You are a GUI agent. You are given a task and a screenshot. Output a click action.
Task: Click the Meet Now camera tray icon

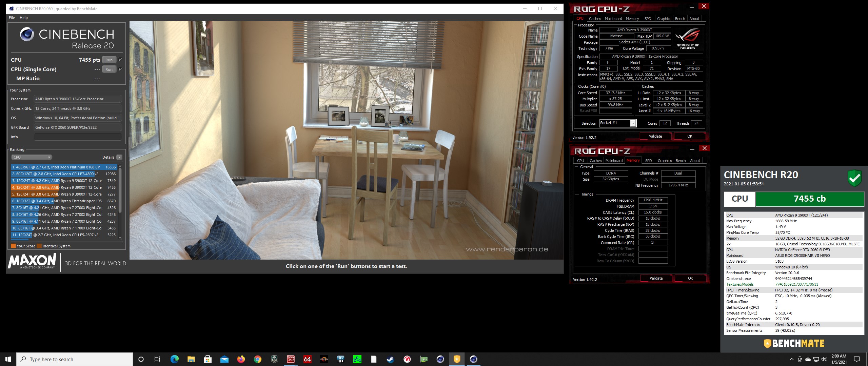click(800, 359)
